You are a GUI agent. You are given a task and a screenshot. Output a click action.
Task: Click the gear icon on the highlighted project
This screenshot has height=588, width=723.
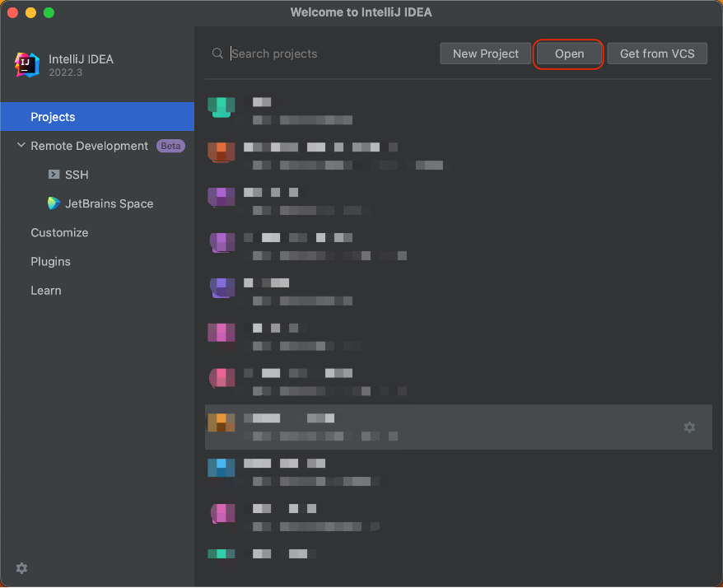click(689, 427)
